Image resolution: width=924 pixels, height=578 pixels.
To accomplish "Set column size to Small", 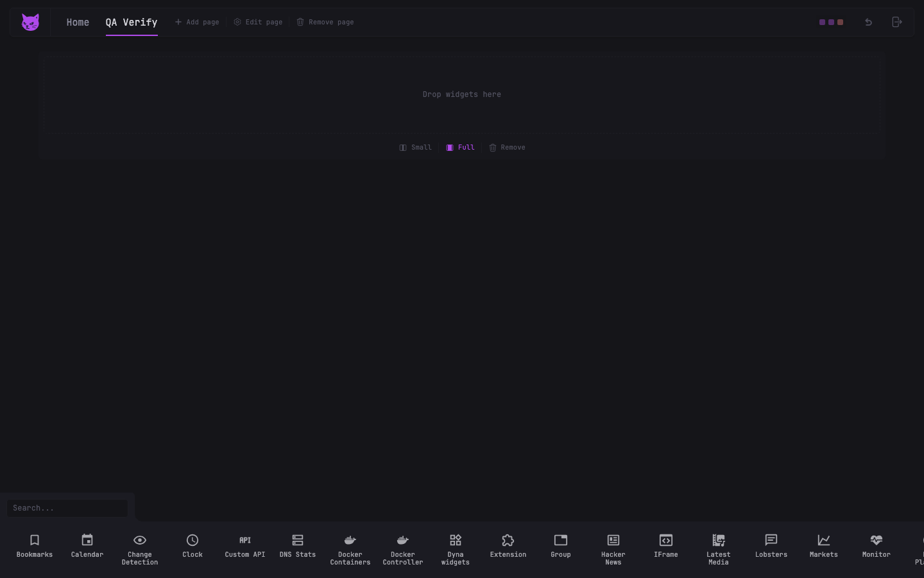I will pos(415,148).
